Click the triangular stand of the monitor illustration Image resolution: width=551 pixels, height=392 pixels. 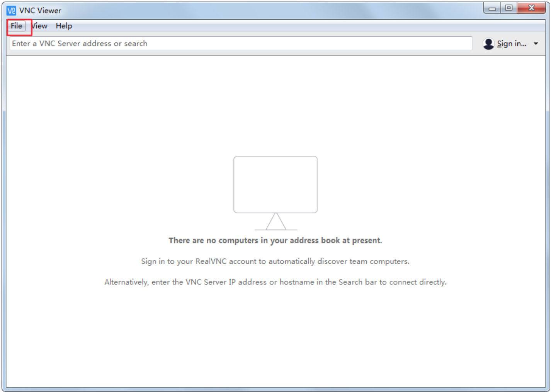pyautogui.click(x=276, y=222)
